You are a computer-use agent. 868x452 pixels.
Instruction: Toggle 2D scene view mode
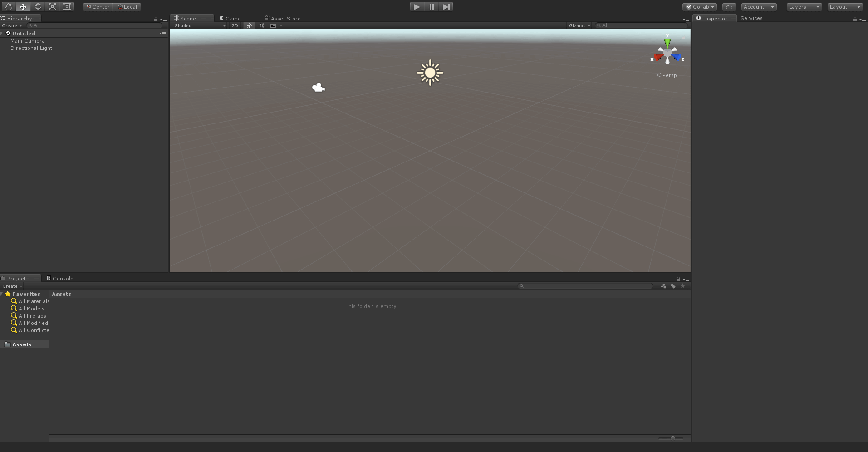pyautogui.click(x=235, y=25)
